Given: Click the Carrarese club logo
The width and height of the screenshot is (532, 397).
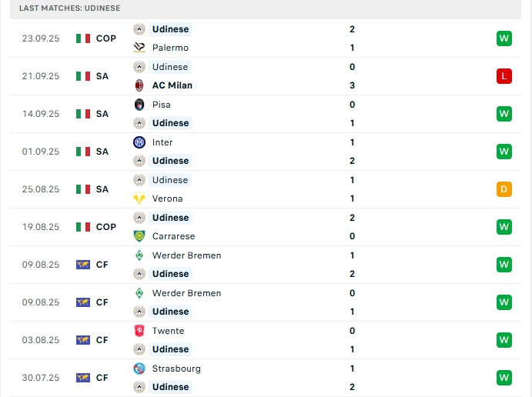Looking at the screenshot, I should coord(139,236).
